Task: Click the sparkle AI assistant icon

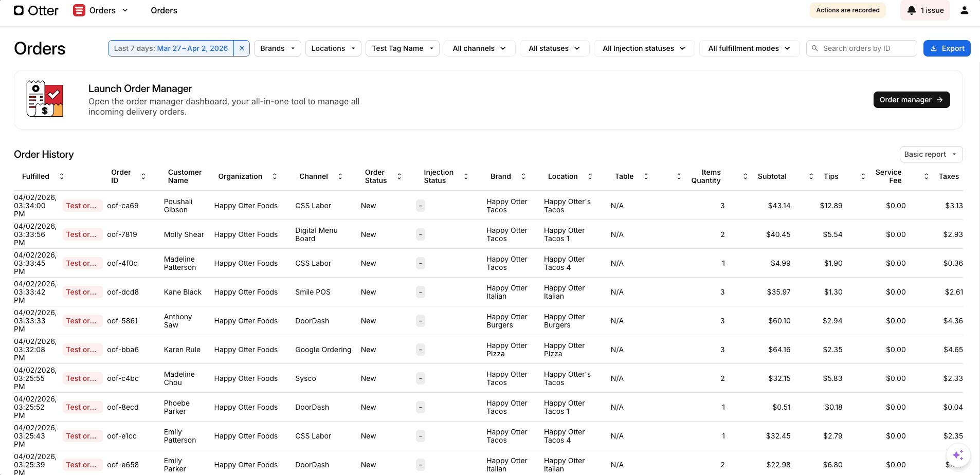Action: pos(958,455)
